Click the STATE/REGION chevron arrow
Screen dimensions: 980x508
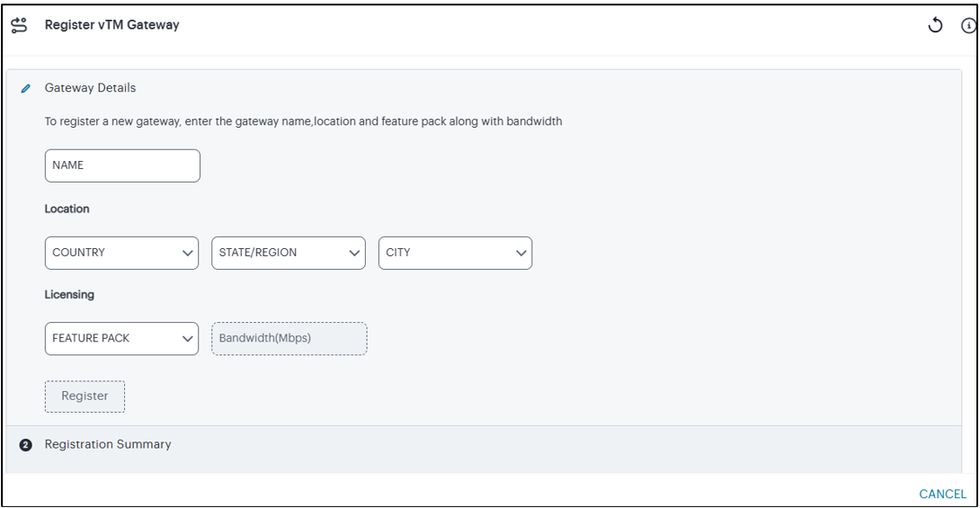(354, 254)
